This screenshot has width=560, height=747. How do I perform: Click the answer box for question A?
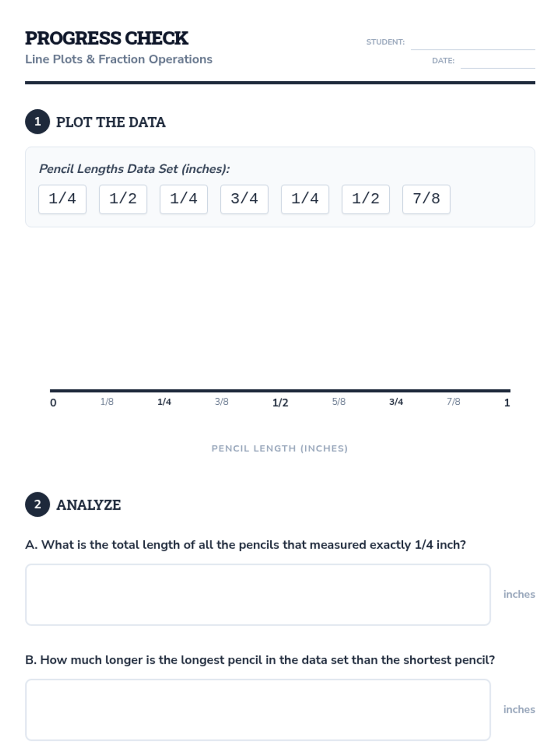(258, 594)
